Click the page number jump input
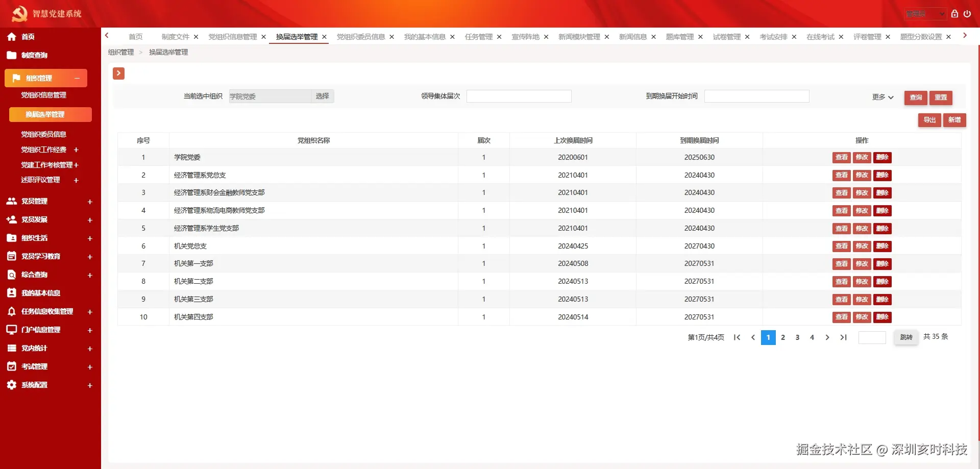Viewport: 980px width, 469px height. (x=872, y=337)
